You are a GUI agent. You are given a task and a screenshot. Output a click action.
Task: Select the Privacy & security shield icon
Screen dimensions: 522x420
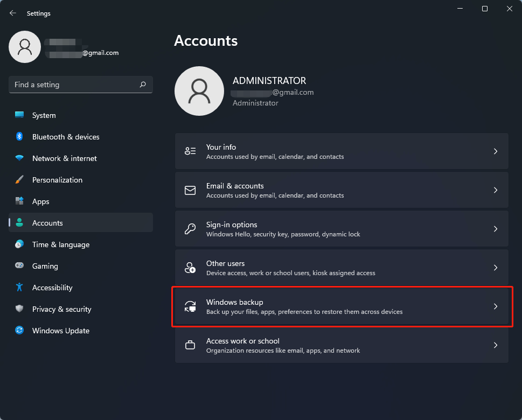click(x=20, y=309)
